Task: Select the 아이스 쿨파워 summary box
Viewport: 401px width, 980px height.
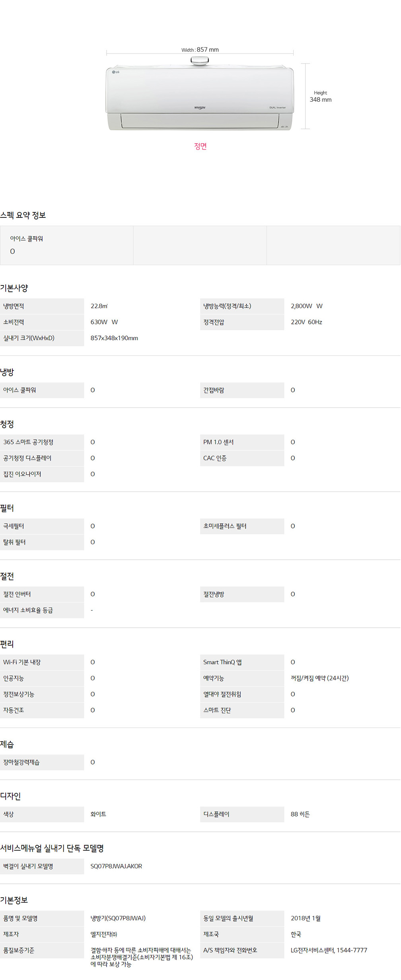Action: coord(67,245)
